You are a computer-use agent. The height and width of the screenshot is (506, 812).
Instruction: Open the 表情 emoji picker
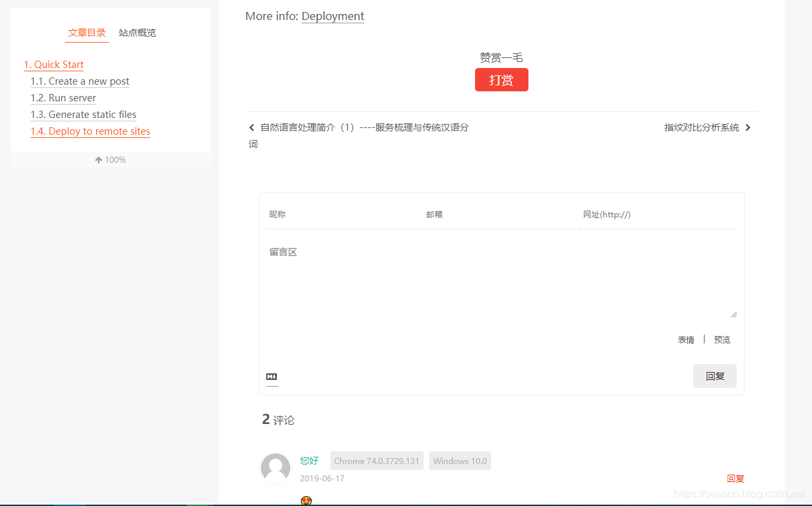pos(685,339)
